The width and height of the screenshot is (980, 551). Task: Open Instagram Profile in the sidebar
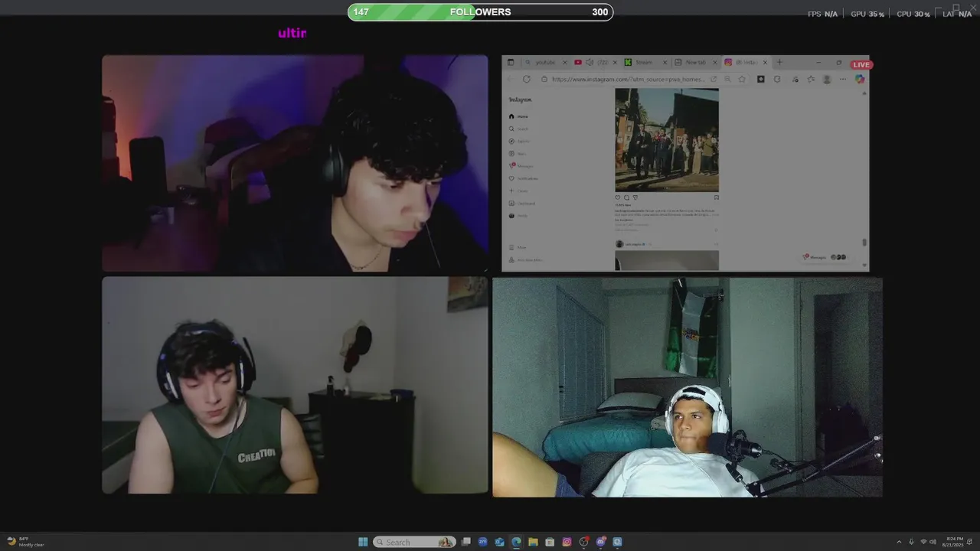[518, 216]
